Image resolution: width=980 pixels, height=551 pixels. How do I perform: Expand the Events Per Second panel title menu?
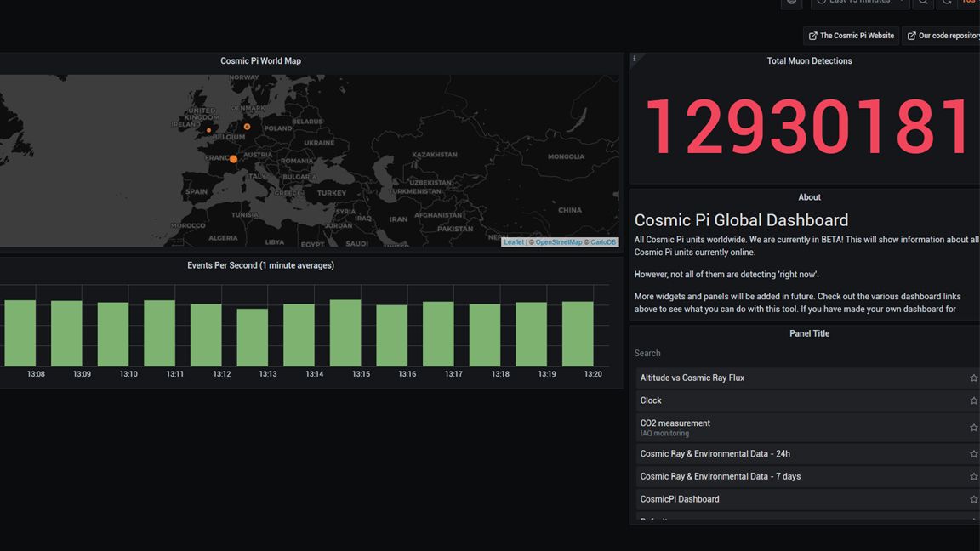pos(260,265)
